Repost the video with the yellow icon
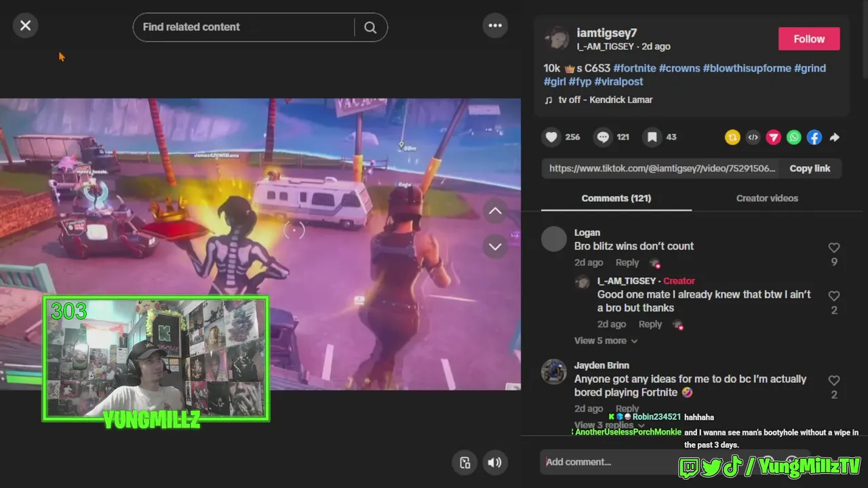Image resolution: width=868 pixels, height=488 pixels. pos(732,138)
